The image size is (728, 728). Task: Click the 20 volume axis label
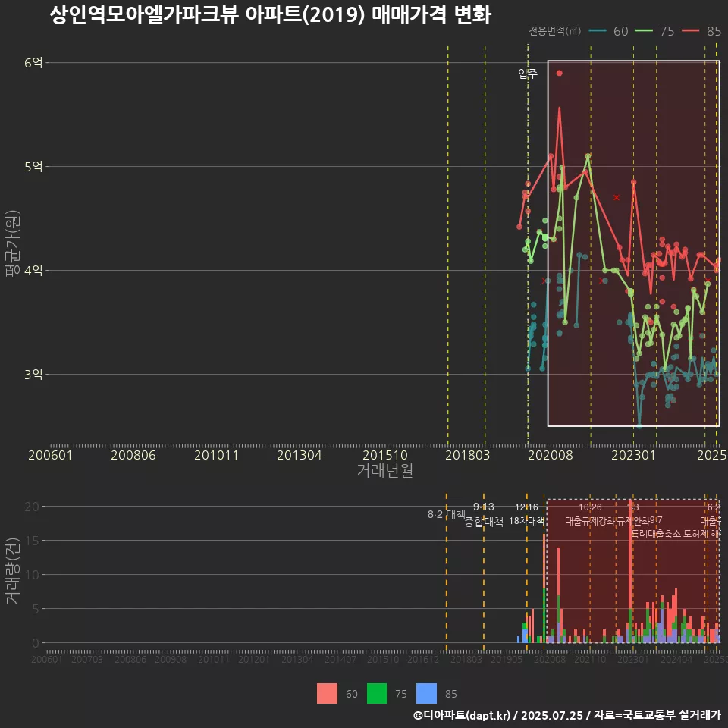(32, 507)
